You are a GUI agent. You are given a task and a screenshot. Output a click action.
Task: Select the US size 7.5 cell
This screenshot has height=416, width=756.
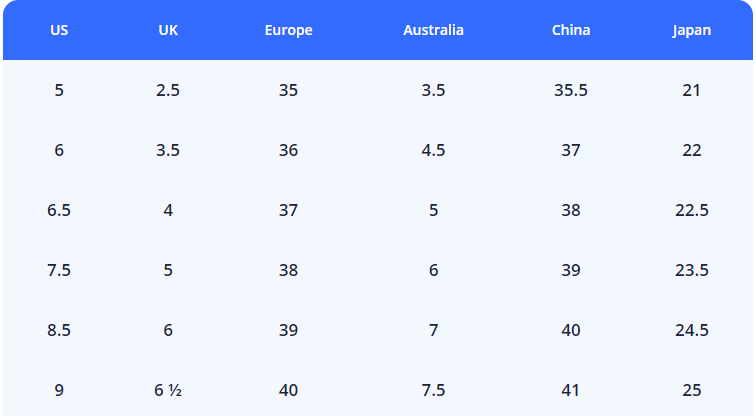[x=59, y=270]
